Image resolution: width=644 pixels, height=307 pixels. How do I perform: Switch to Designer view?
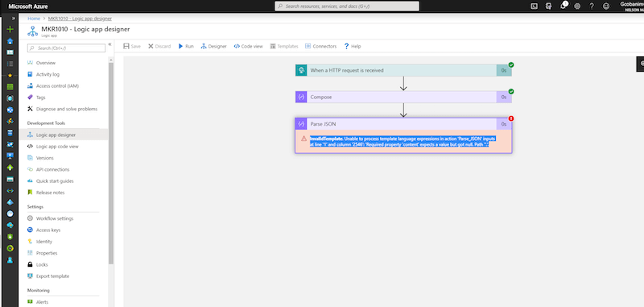(213, 47)
